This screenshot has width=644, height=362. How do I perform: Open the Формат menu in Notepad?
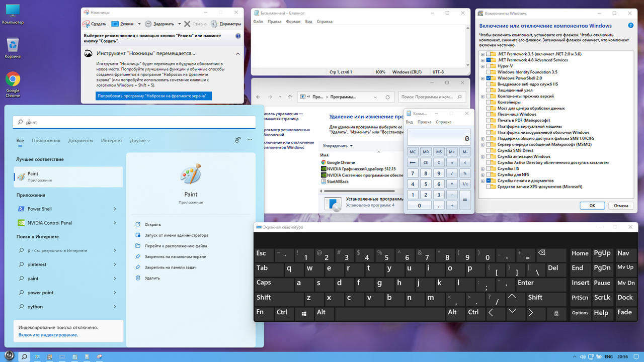point(293,22)
